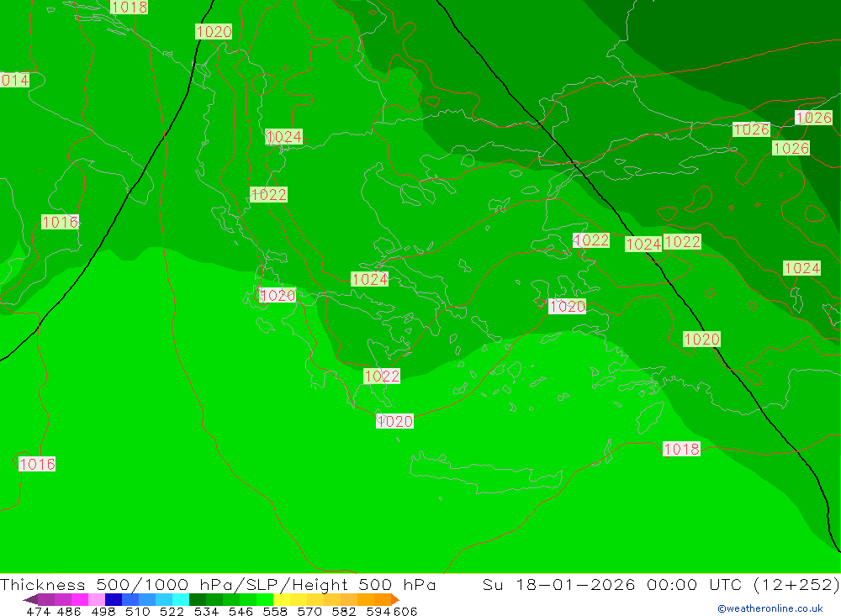The width and height of the screenshot is (841, 616).
Task: Click the white-background 1018 isobar label
Action: [681, 449]
